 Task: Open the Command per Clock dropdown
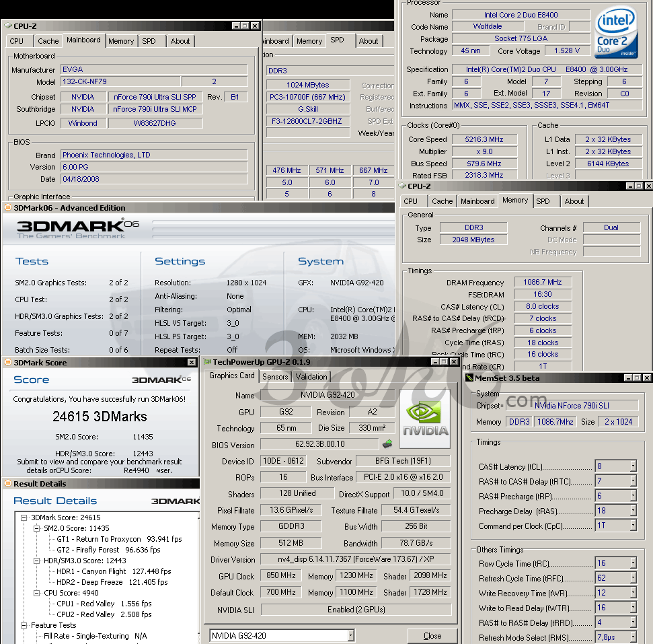633,525
